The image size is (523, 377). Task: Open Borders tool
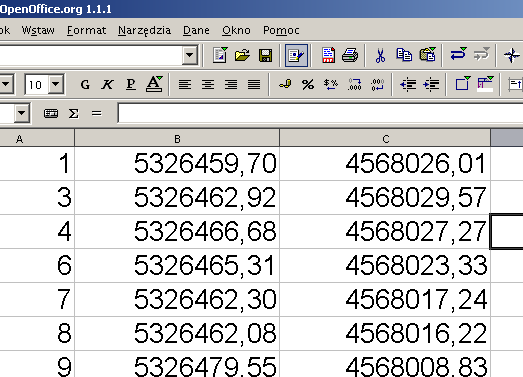click(463, 84)
